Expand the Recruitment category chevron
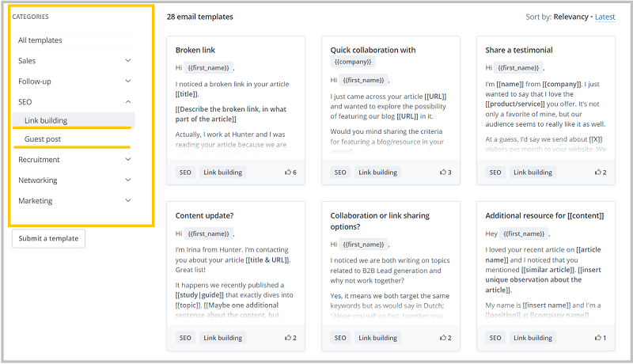The image size is (633, 364). pos(128,159)
